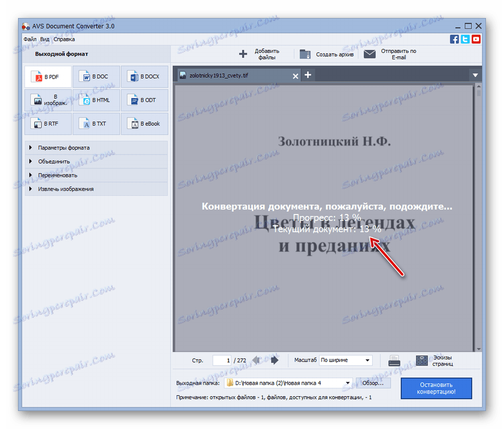Click the AVS Document Converter title icon

pyautogui.click(x=26, y=26)
